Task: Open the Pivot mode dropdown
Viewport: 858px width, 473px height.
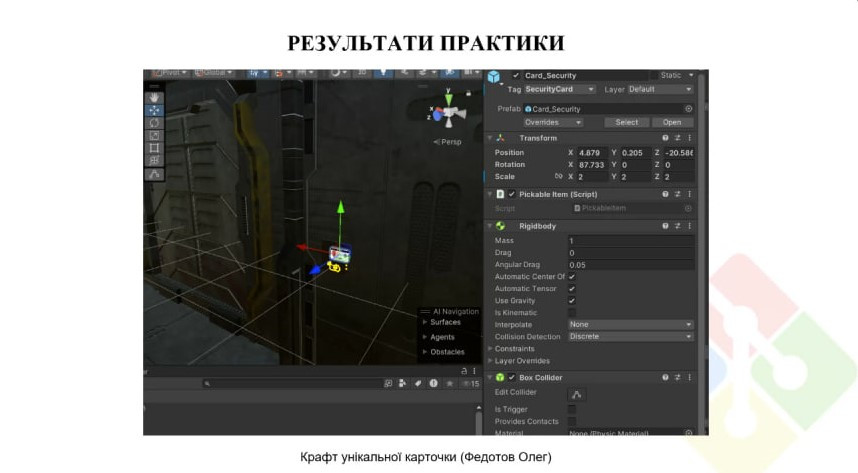Action: [x=169, y=73]
